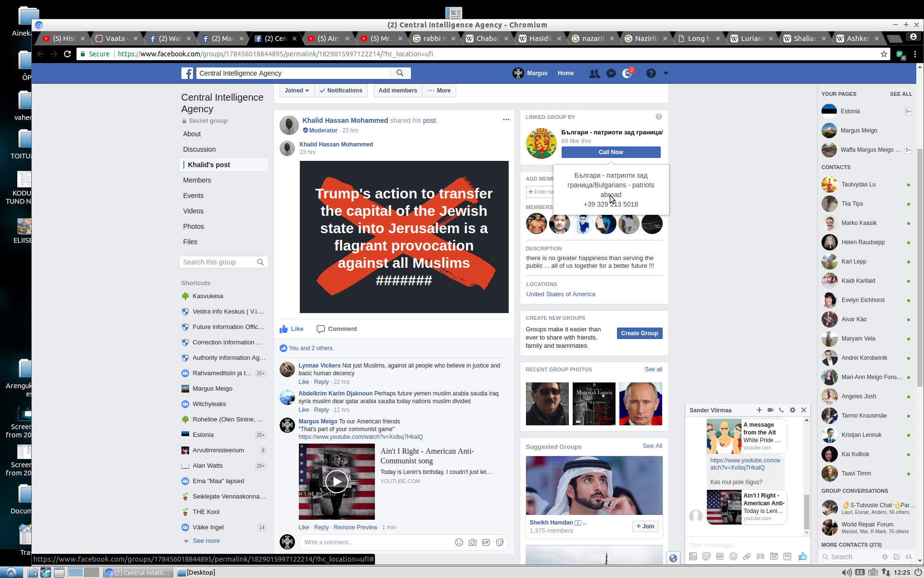
Task: Open Photos in group sidebar
Action: pyautogui.click(x=193, y=226)
